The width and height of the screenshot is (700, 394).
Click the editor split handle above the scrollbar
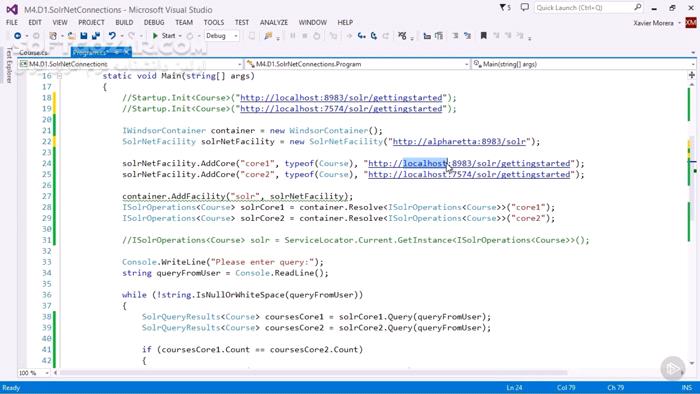[692, 75]
